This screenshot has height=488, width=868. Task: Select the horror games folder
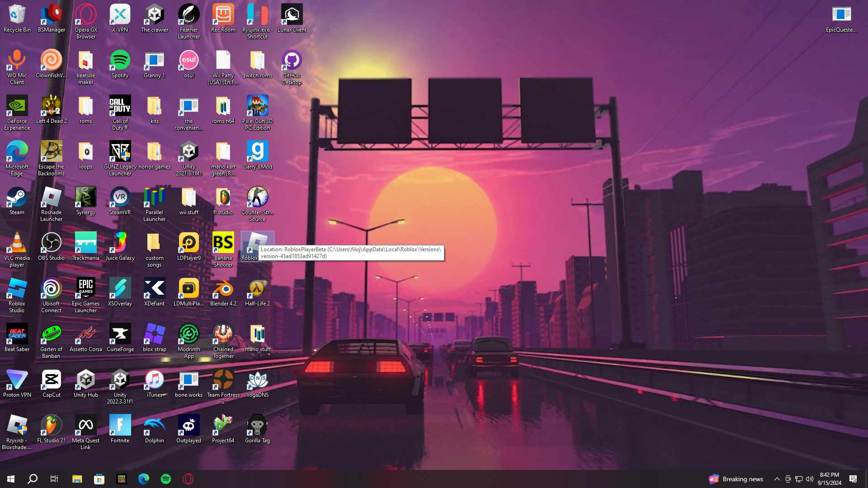point(154,152)
